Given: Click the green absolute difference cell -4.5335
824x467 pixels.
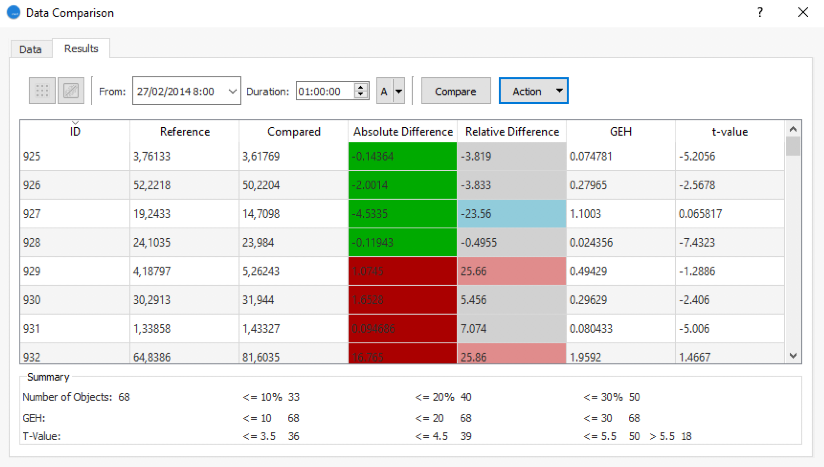Looking at the screenshot, I should (403, 213).
